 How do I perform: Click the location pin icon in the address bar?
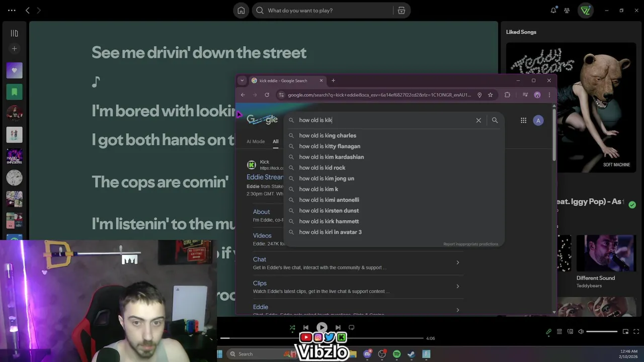[479, 95]
